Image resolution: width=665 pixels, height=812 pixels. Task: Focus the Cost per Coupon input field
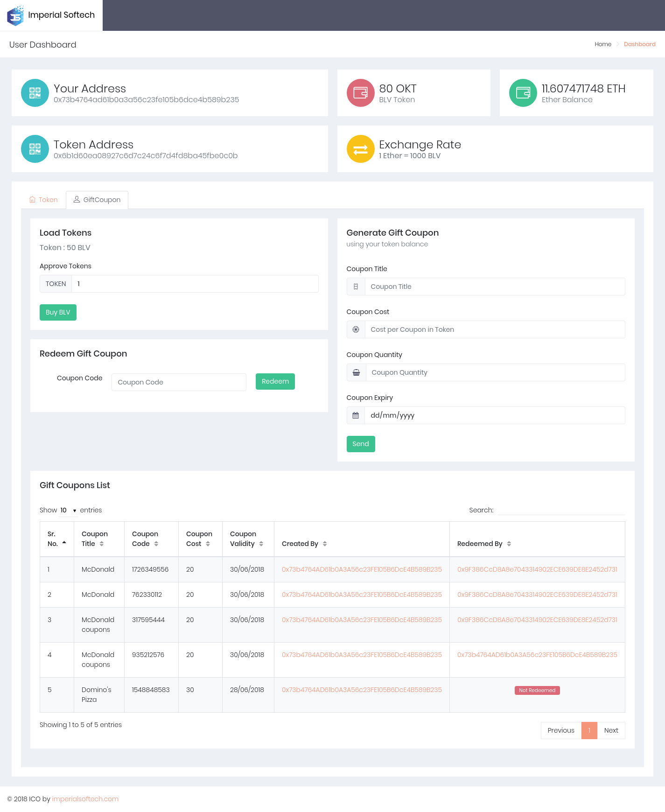coord(495,329)
